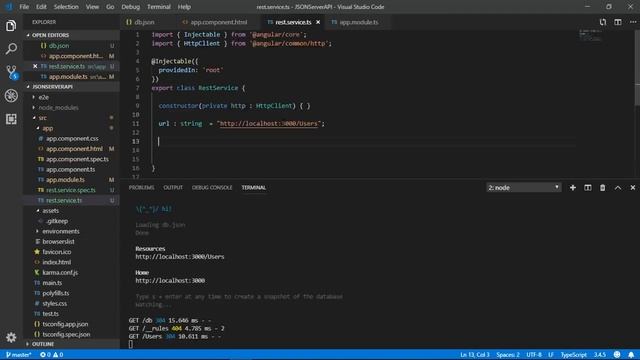Close the rest.service.ts editor tab
640x360 pixels.
pyautogui.click(x=318, y=22)
